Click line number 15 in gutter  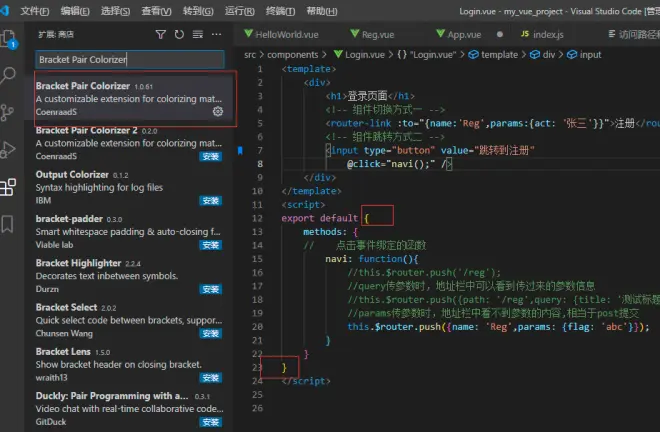click(x=257, y=259)
